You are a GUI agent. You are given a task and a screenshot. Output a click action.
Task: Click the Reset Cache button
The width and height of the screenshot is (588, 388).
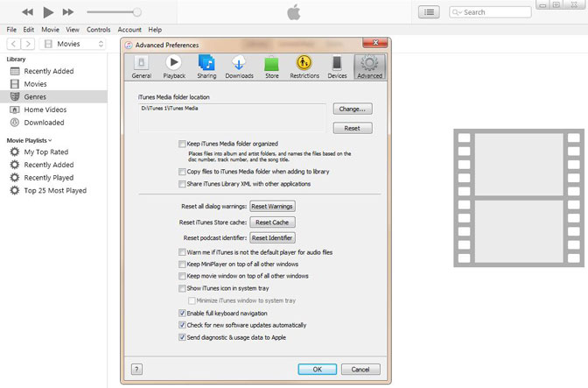coord(272,222)
